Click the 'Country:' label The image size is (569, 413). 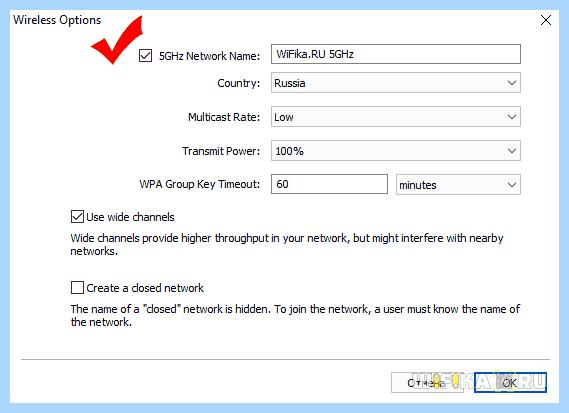click(x=238, y=83)
